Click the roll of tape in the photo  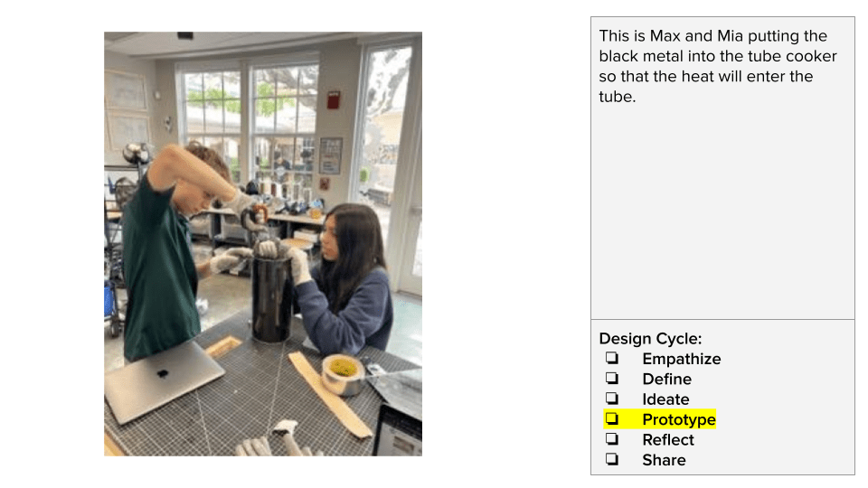[343, 374]
